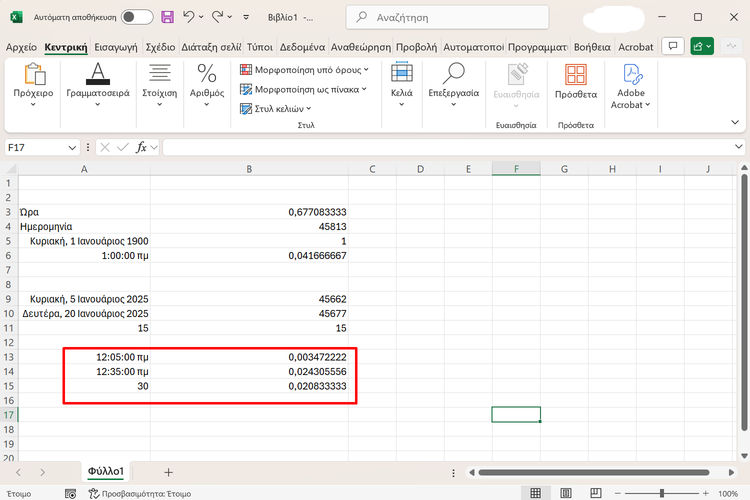Image resolution: width=750 pixels, height=500 pixels.
Task: Select row 9 header
Action: point(8,299)
